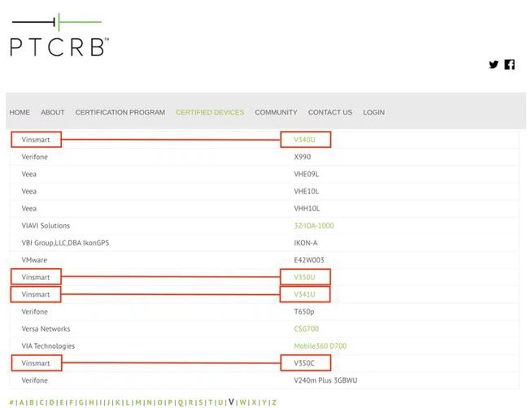Viewport: 532px width, 408px height.
Task: Jump to manufacturers starting with Q
Action: 180,402
